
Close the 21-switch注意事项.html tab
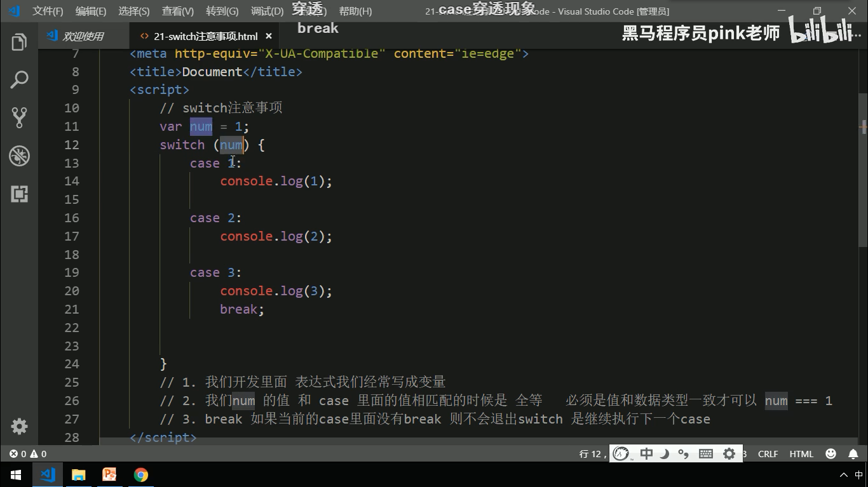tap(269, 36)
